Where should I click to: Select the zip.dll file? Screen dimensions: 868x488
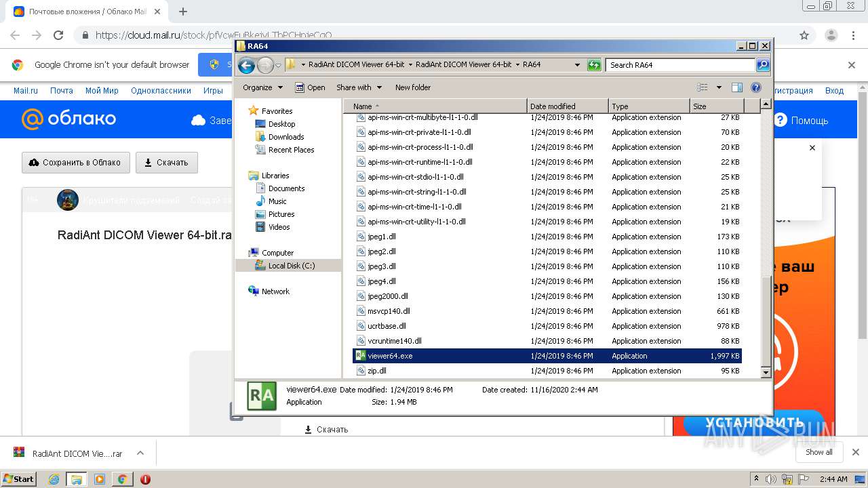tap(377, 371)
